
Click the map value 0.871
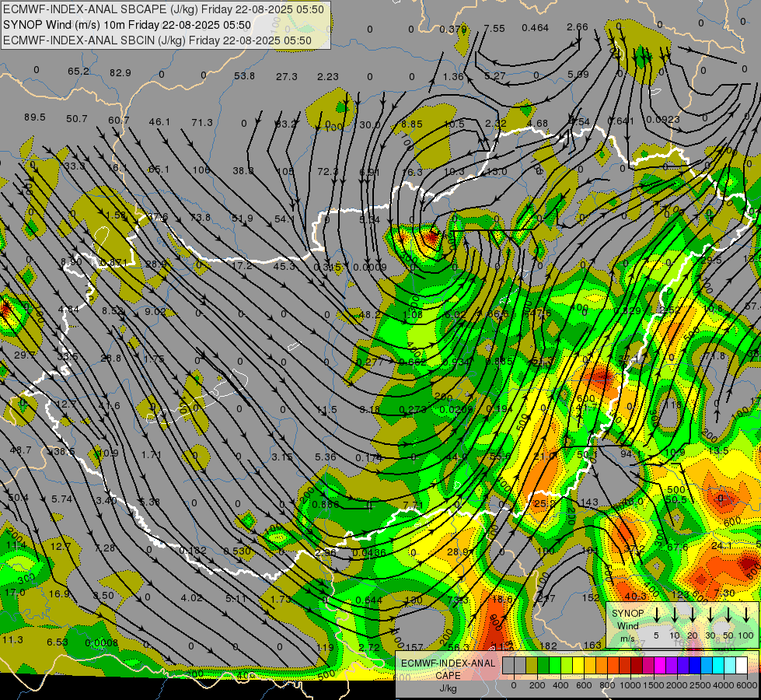click(113, 263)
